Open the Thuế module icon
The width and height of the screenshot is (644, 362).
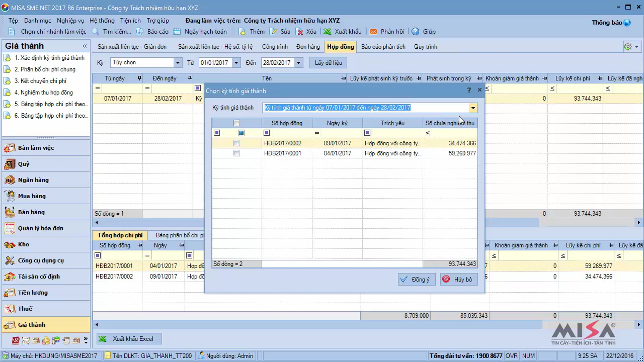click(10, 309)
